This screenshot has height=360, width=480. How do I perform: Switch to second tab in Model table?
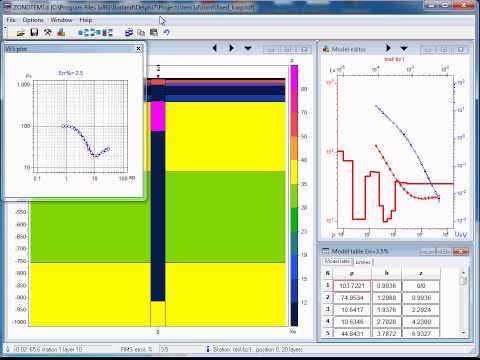363,262
